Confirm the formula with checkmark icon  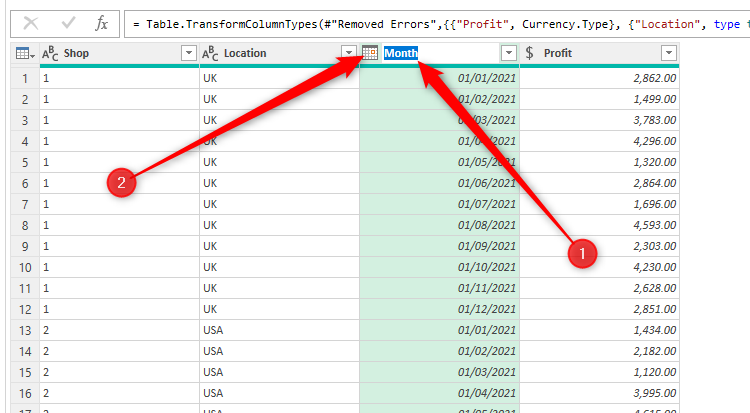(68, 22)
